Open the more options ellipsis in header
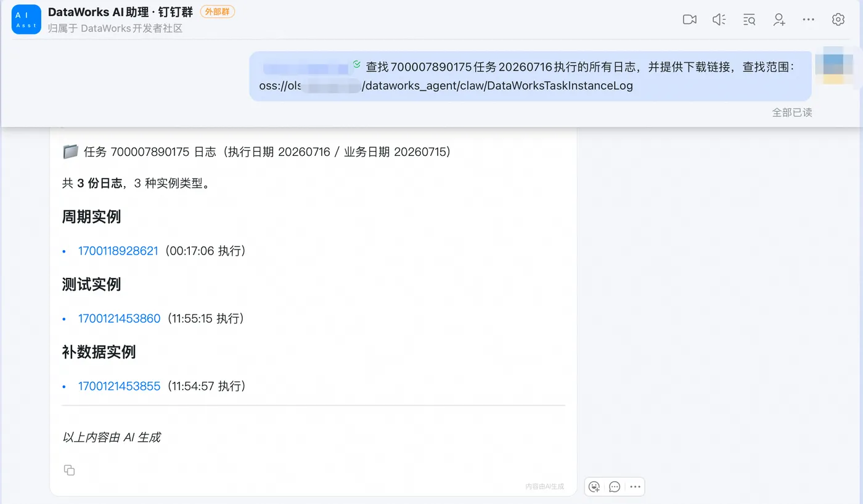Image resolution: width=863 pixels, height=504 pixels. [809, 20]
